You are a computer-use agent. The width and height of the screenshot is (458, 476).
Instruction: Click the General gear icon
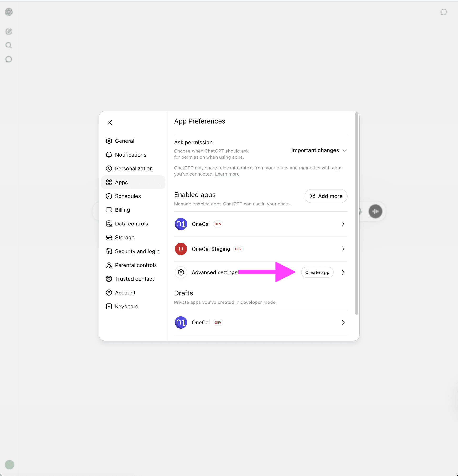click(x=109, y=141)
